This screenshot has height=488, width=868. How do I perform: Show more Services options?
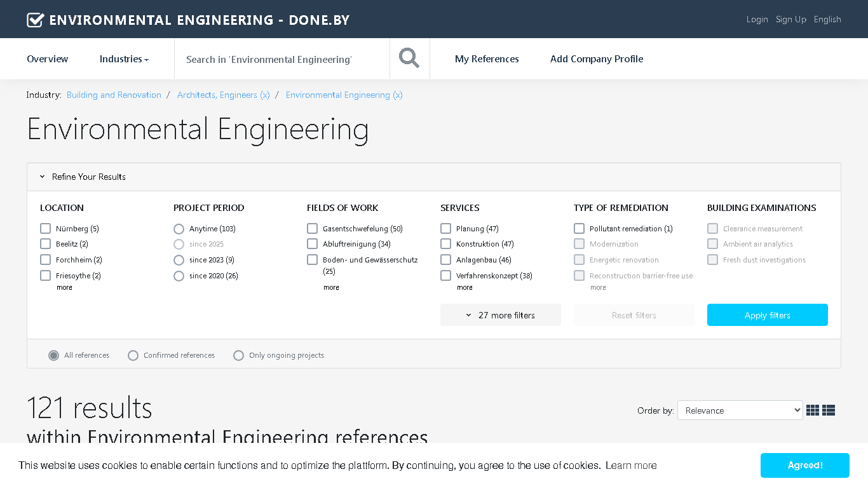[x=465, y=288]
